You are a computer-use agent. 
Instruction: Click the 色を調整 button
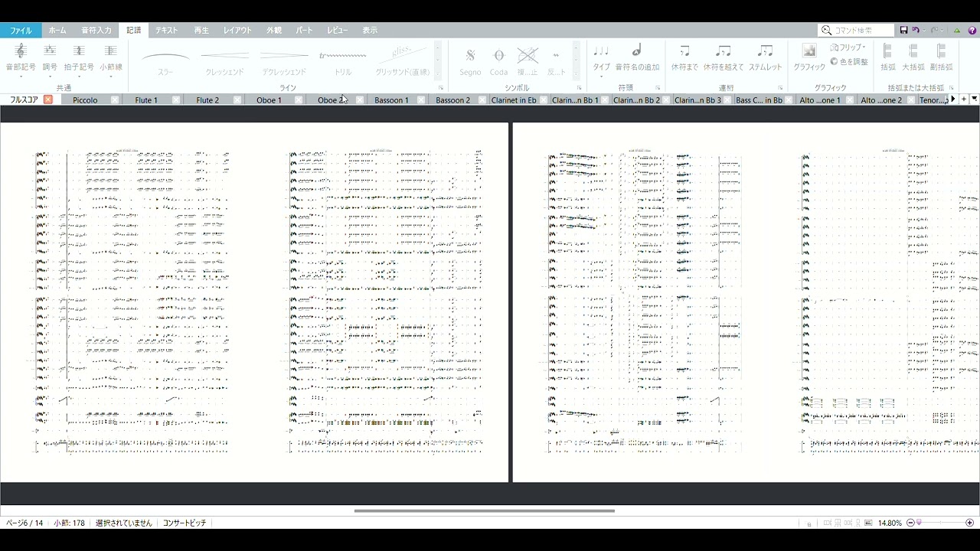pos(850,61)
